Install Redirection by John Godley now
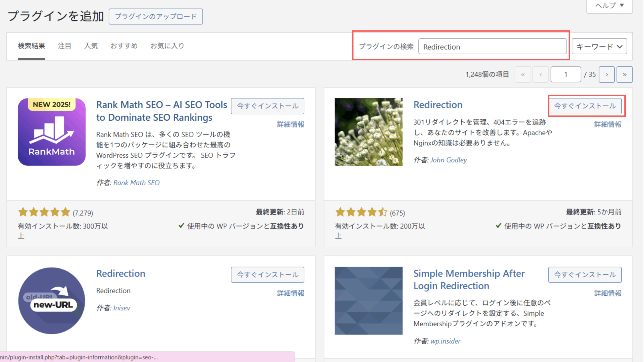This screenshot has width=644, height=362. click(x=585, y=106)
